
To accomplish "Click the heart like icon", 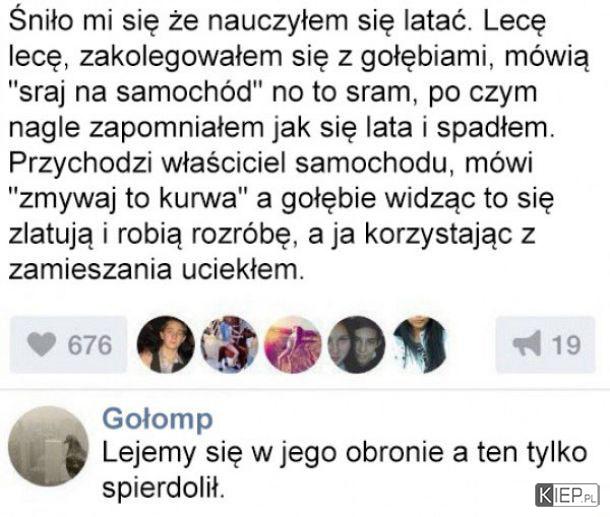I will tap(42, 345).
